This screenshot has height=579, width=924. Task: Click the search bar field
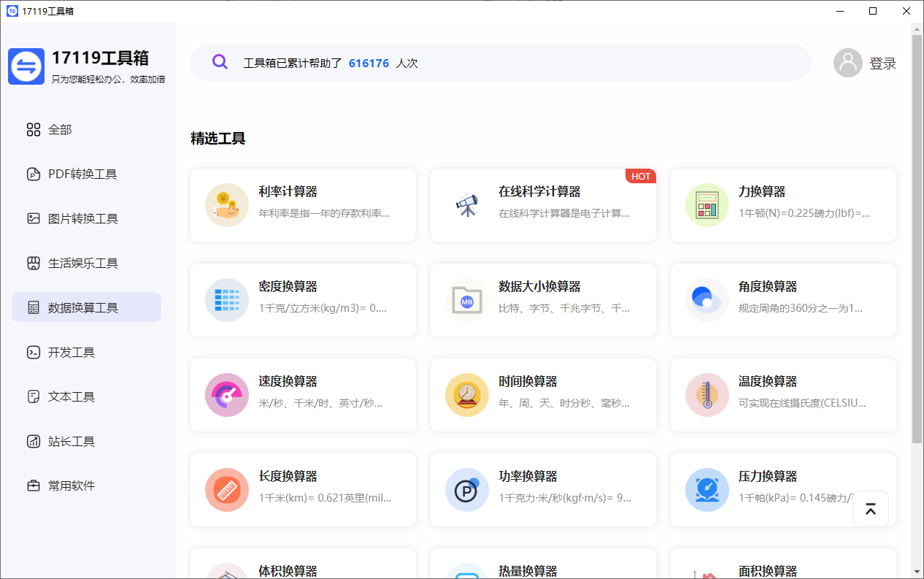(501, 63)
